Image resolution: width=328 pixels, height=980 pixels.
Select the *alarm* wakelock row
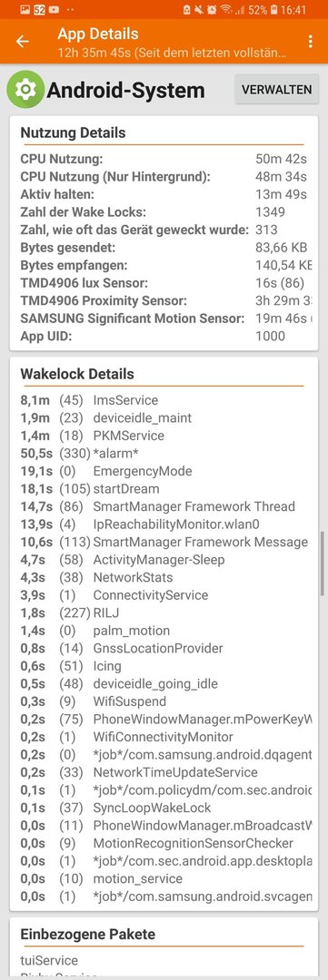pos(164,453)
